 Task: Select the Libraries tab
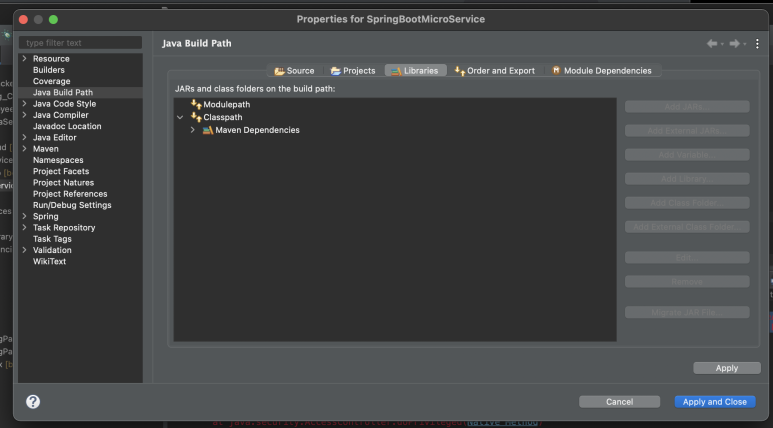[x=415, y=71]
